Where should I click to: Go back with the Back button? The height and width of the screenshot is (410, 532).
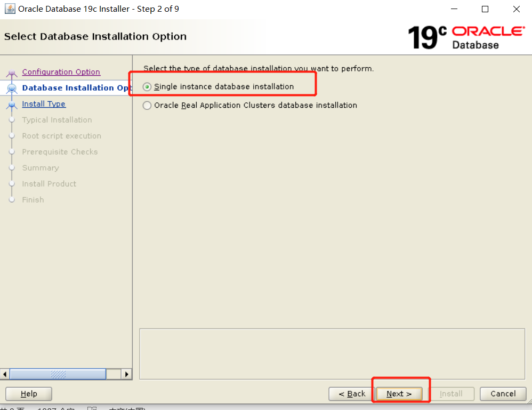coord(351,393)
